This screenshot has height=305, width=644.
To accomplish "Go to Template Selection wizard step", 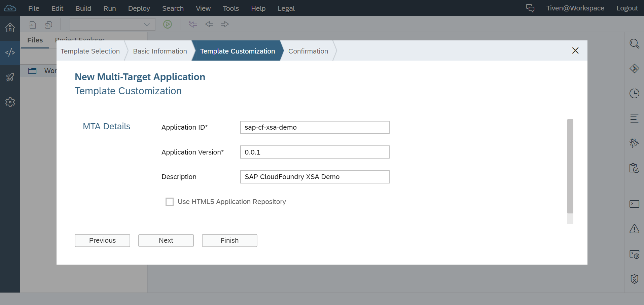I will pos(90,51).
